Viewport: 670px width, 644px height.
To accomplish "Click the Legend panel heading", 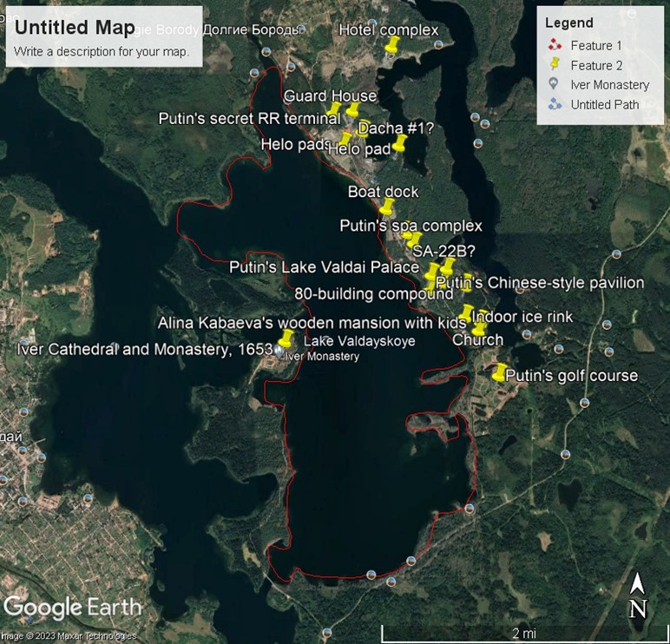I will (x=569, y=23).
